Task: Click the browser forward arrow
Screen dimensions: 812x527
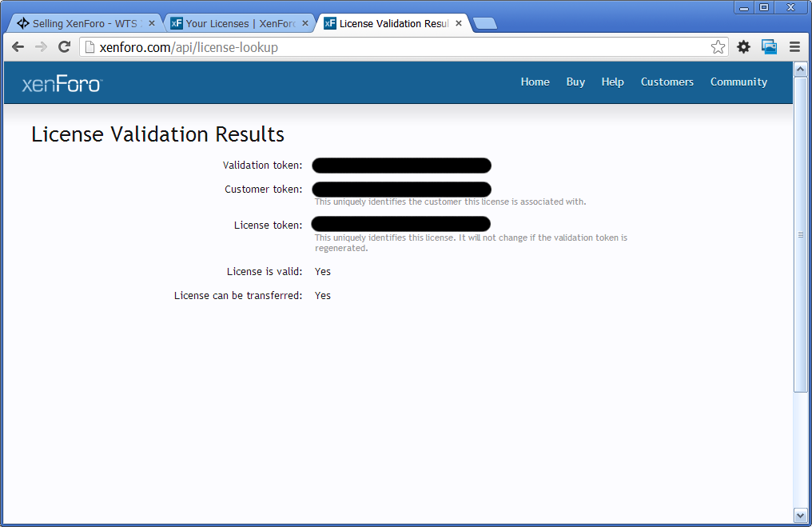Action: tap(41, 47)
